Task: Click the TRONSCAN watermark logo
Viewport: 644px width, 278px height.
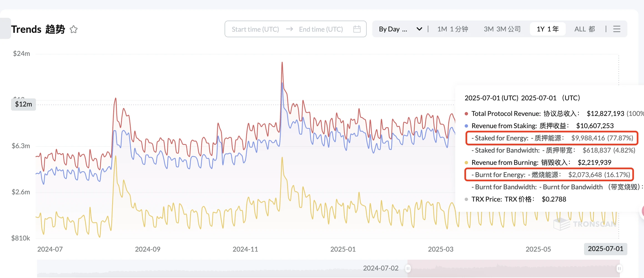Action: pos(585,224)
